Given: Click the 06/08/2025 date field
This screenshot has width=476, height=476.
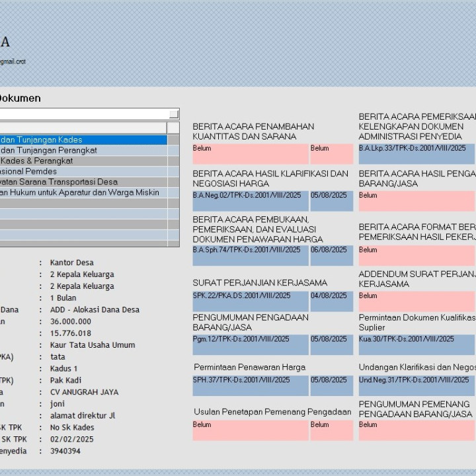Looking at the screenshot, I should pyautogui.click(x=331, y=255).
